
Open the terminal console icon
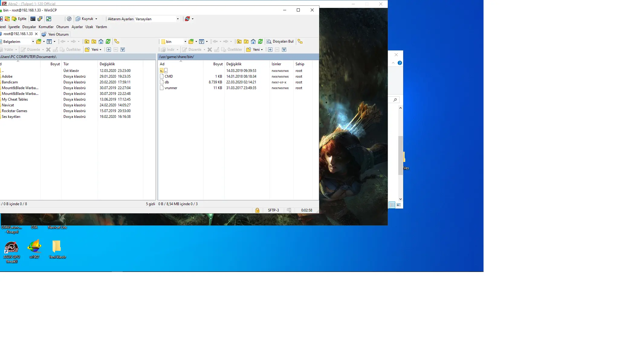33,19
